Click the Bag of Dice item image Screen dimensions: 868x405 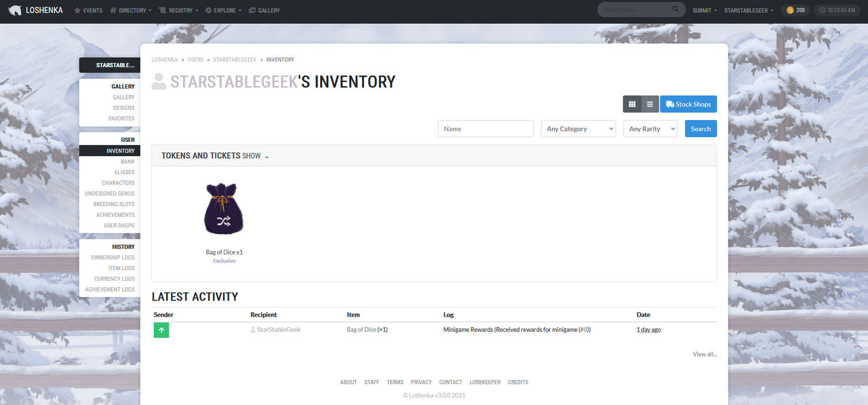[x=224, y=208]
